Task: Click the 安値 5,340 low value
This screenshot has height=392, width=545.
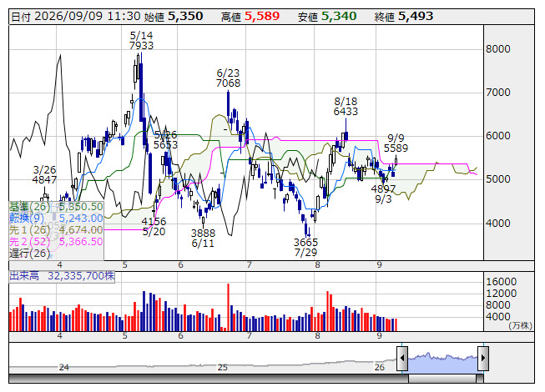Action: click(327, 17)
